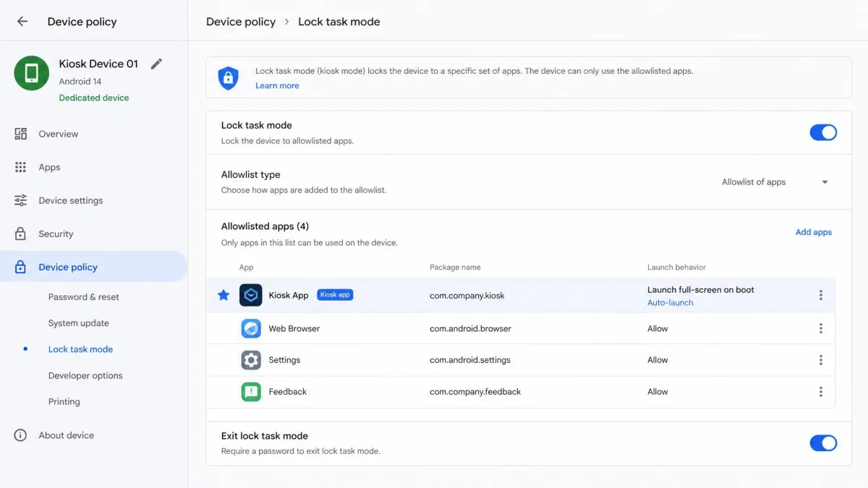Viewport: 868px width, 488px height.
Task: Click the Security padlock icon
Action: (x=21, y=234)
